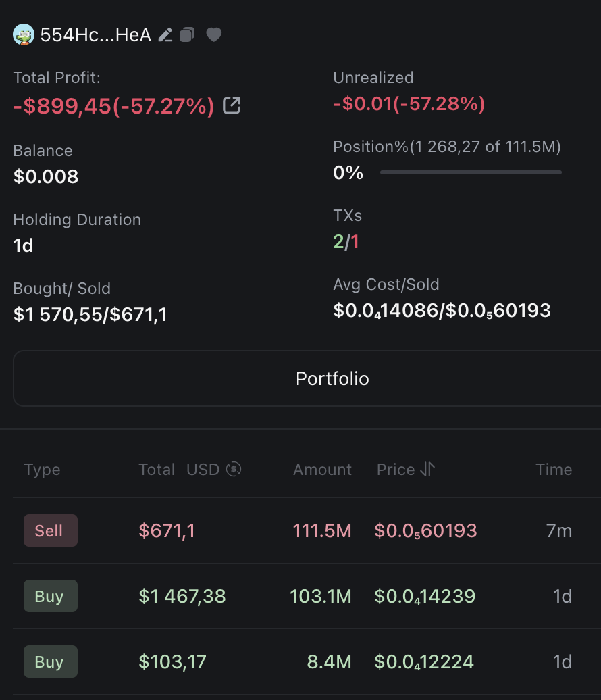The height and width of the screenshot is (700, 601).
Task: Sort transactions by Price arrows
Action: click(x=427, y=469)
